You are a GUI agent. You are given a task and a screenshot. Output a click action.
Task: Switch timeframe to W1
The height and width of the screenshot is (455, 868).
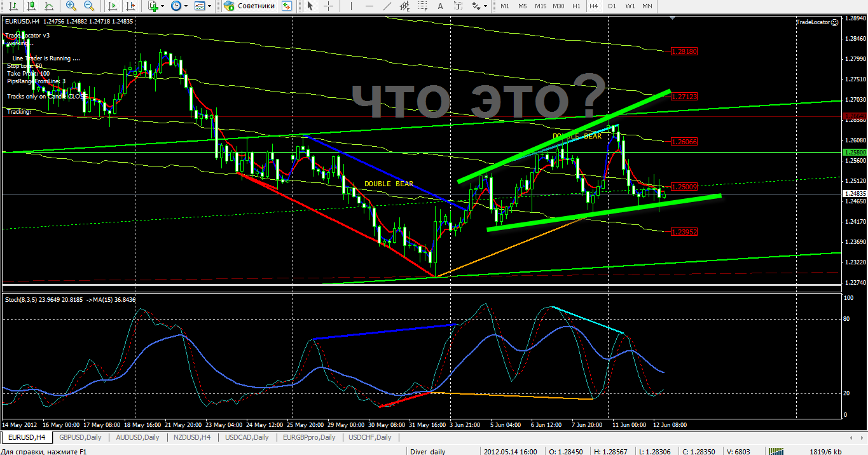630,6
